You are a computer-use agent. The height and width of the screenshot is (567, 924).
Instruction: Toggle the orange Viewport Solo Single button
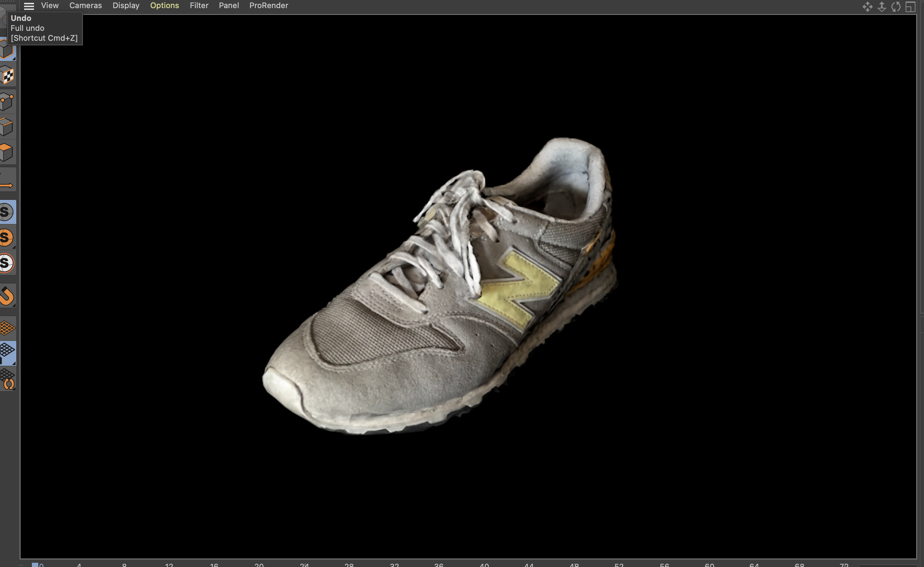[7, 237]
